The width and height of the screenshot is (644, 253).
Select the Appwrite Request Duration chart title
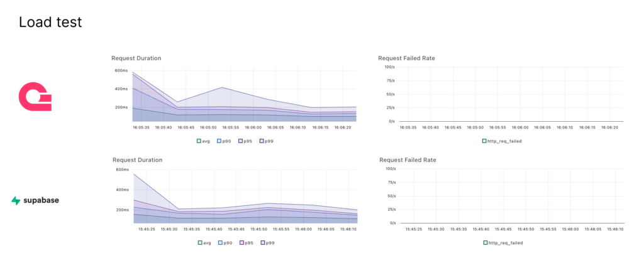[x=136, y=58]
